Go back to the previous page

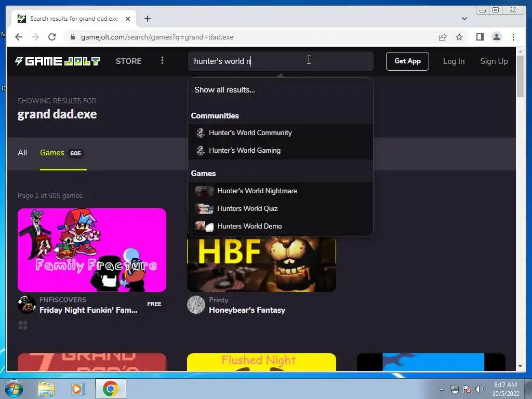(x=19, y=37)
